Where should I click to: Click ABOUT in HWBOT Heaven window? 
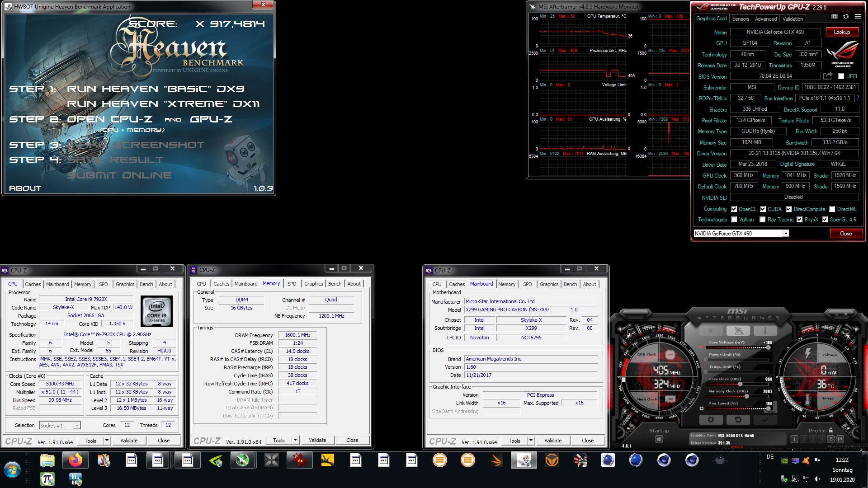click(x=25, y=188)
